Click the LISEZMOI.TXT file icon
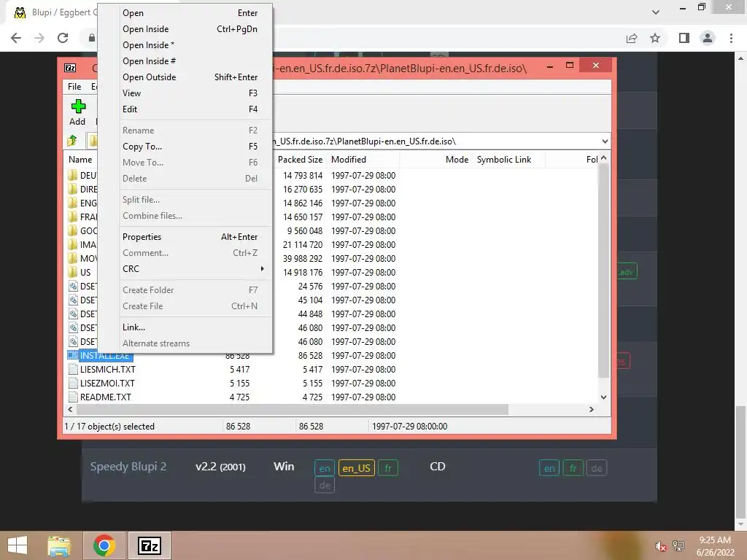 pos(73,383)
